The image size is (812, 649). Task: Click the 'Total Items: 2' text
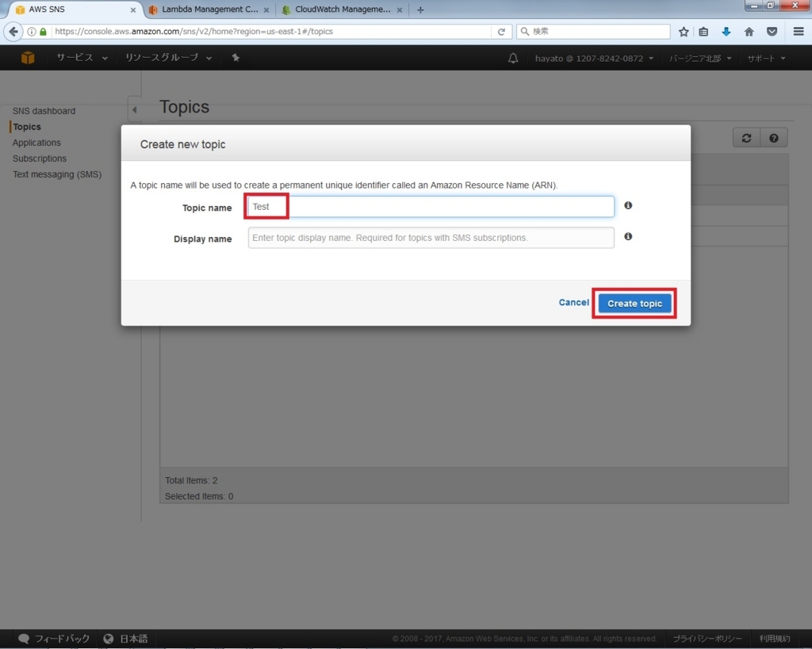click(191, 480)
